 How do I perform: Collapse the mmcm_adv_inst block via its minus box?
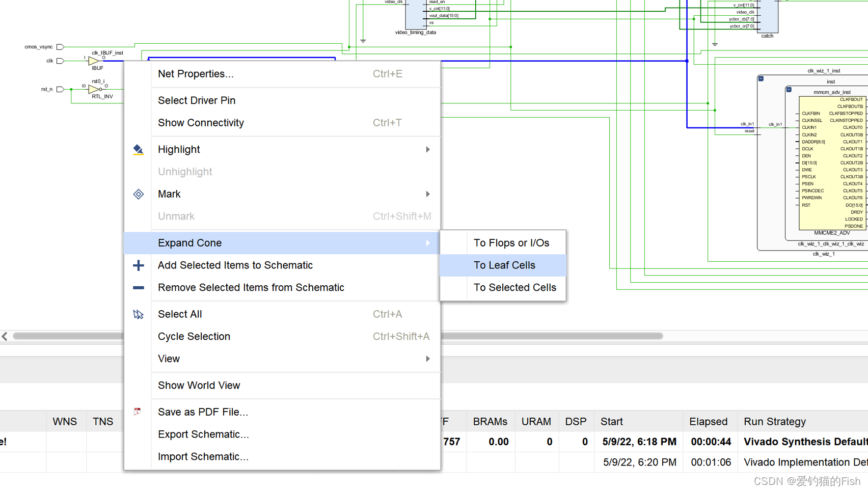(x=789, y=89)
